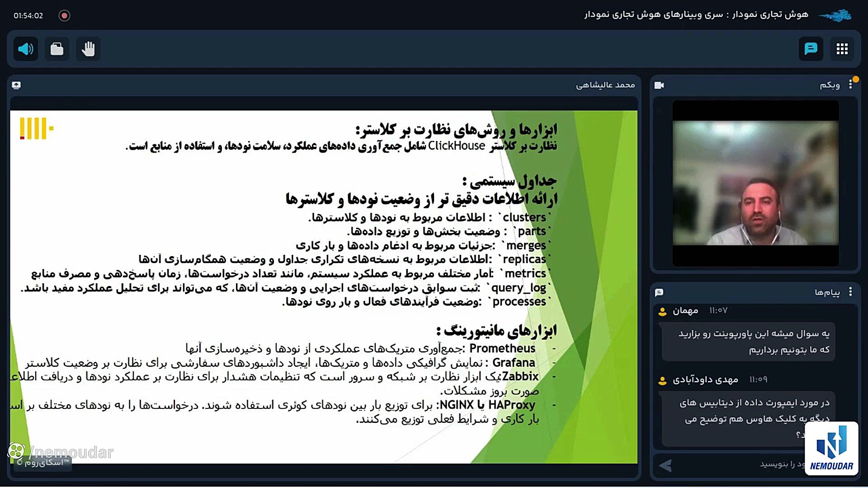The image size is (868, 488).
Task: Toggle the chat panel with the speech bubble button
Action: point(811,49)
